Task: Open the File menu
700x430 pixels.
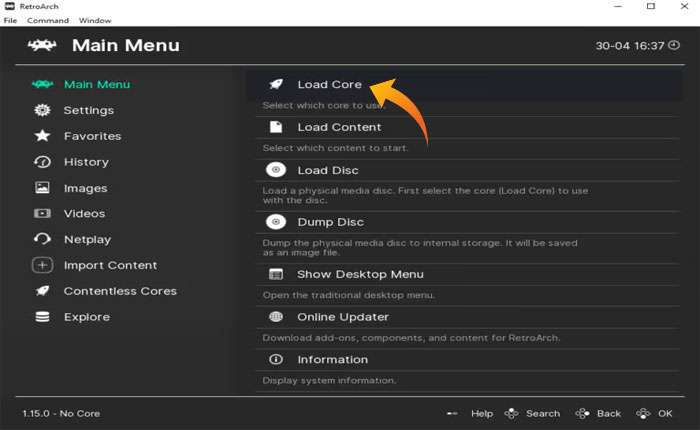Action: pyautogui.click(x=10, y=20)
